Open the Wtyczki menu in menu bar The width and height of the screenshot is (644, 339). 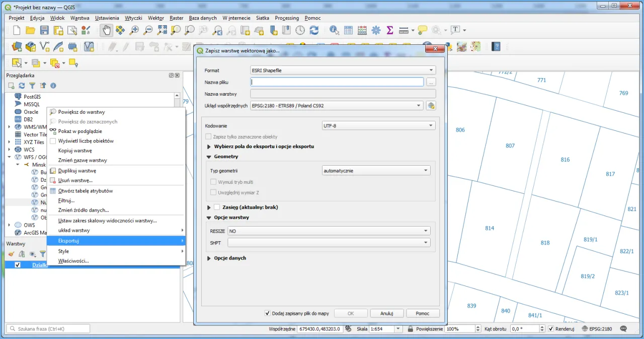pyautogui.click(x=133, y=18)
